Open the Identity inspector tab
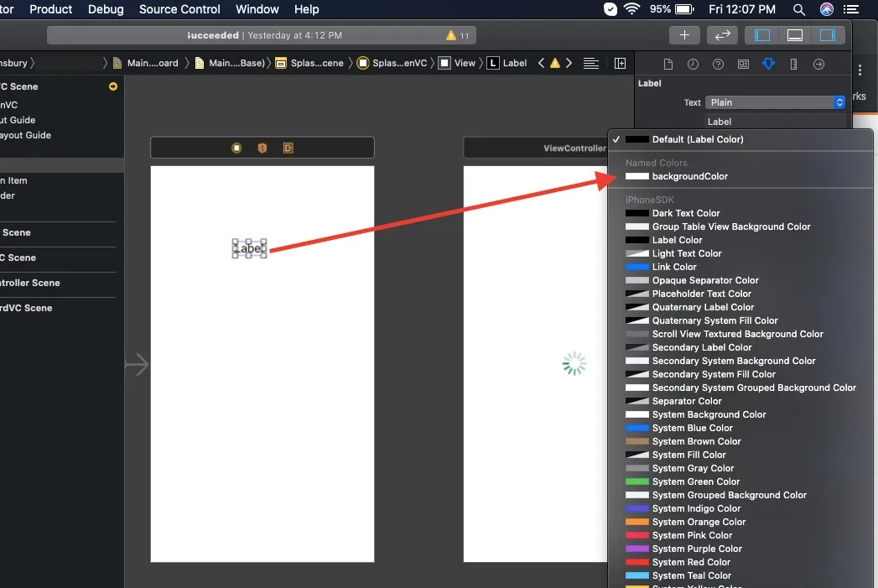The image size is (878, 588). 743,64
